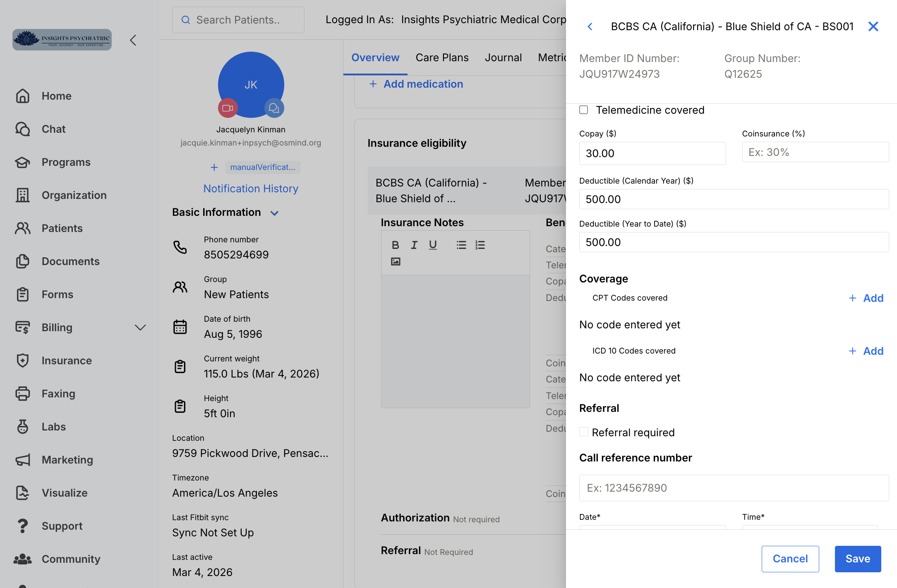
Task: Insert numbered list in Insurance Notes
Action: coord(480,245)
